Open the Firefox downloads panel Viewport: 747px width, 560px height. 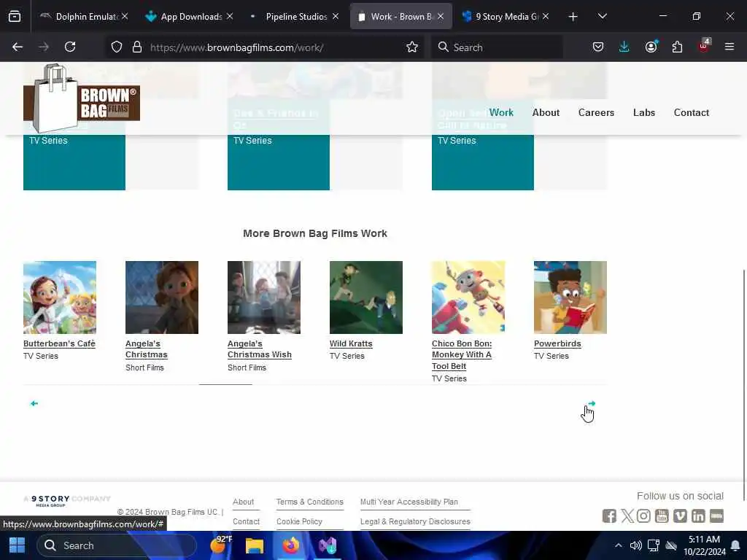(624, 47)
